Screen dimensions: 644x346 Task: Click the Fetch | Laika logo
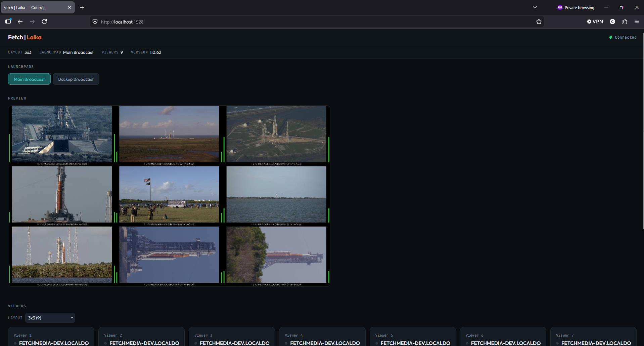coord(25,37)
